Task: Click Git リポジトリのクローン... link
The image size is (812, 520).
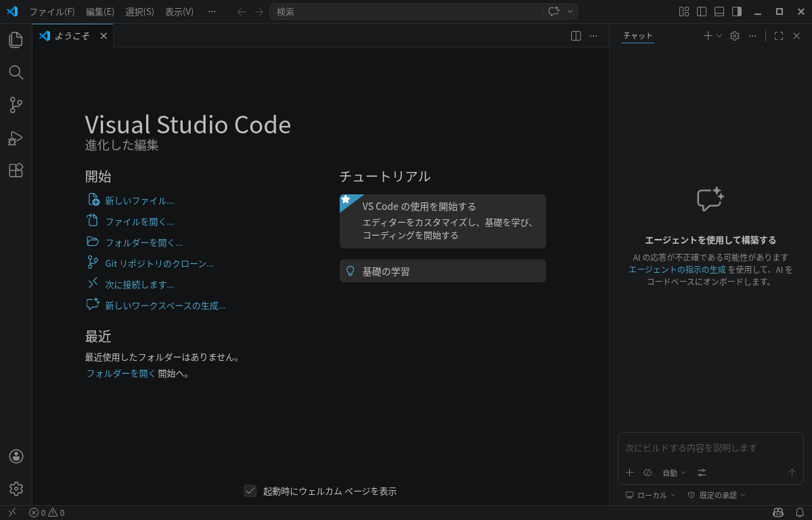Action: pyautogui.click(x=159, y=263)
